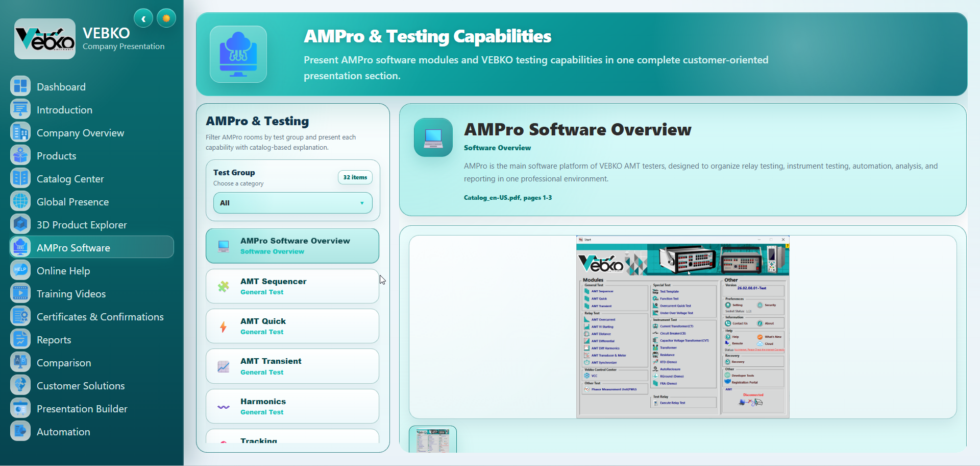Click the laptop icon beside AMPro Software Overview title
This screenshot has width=980, height=466.
(433, 137)
